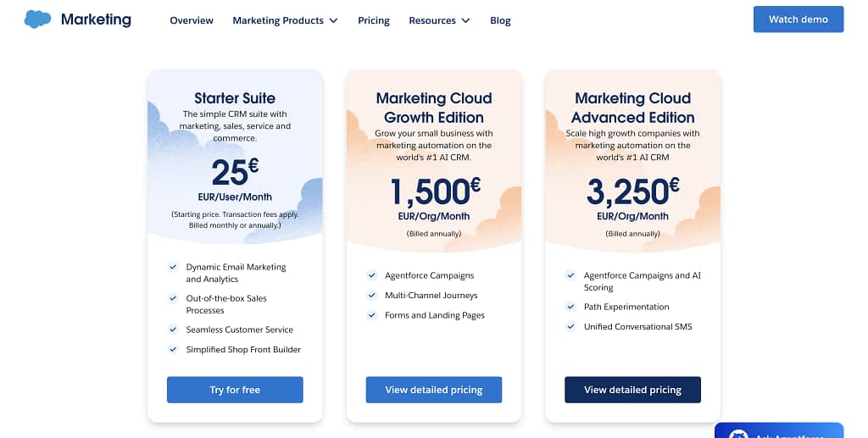
Task: Open the Marketing home title
Action: (x=96, y=19)
